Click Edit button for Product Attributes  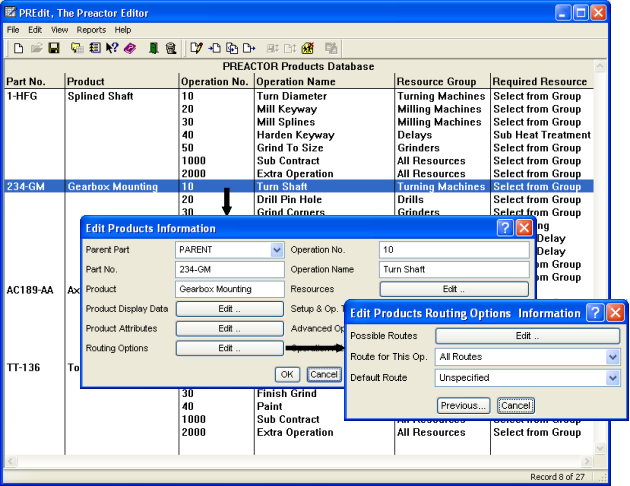point(229,329)
